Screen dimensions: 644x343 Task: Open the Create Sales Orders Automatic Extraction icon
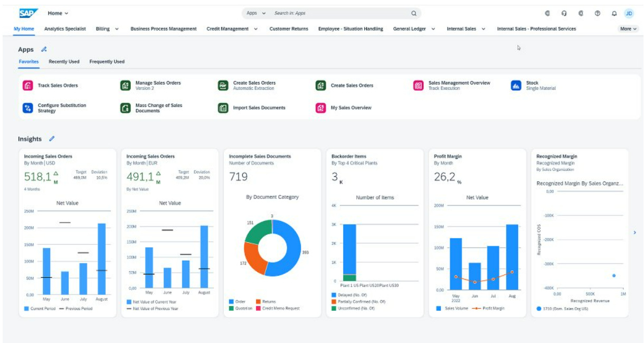tap(223, 85)
